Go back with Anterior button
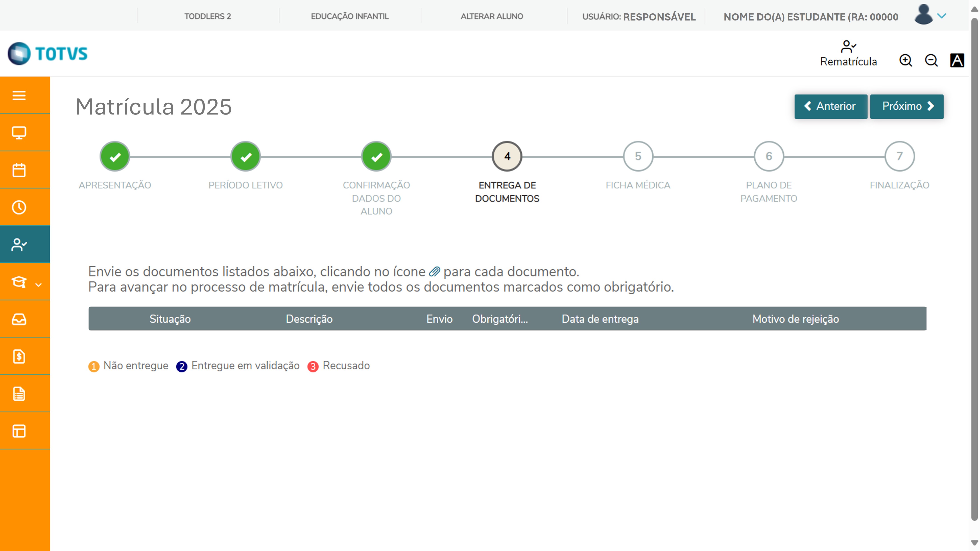The width and height of the screenshot is (980, 551). coord(831,106)
